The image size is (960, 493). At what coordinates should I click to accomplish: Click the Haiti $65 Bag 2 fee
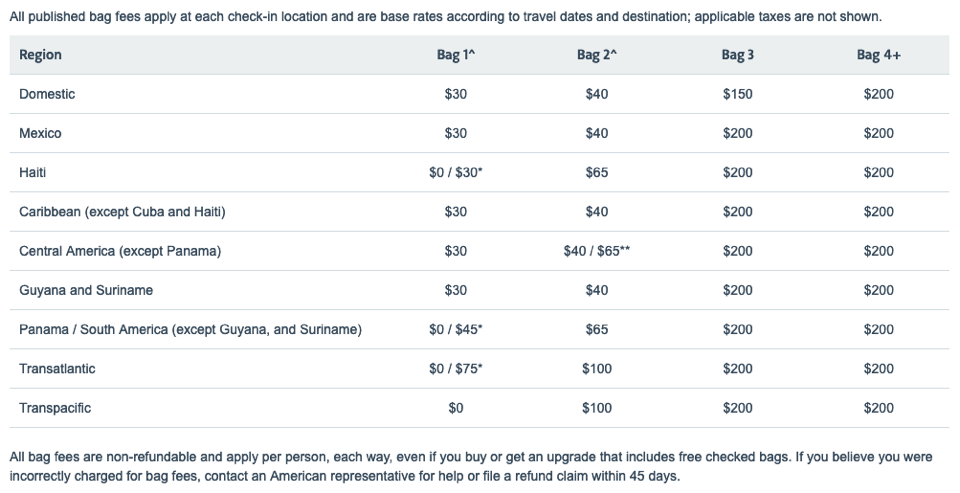597,173
